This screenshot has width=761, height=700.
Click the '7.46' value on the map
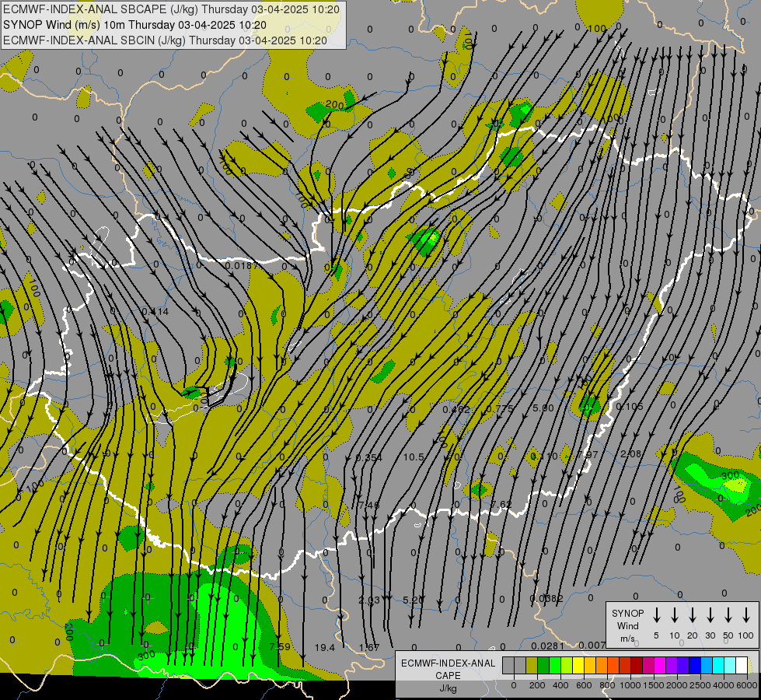369,506
